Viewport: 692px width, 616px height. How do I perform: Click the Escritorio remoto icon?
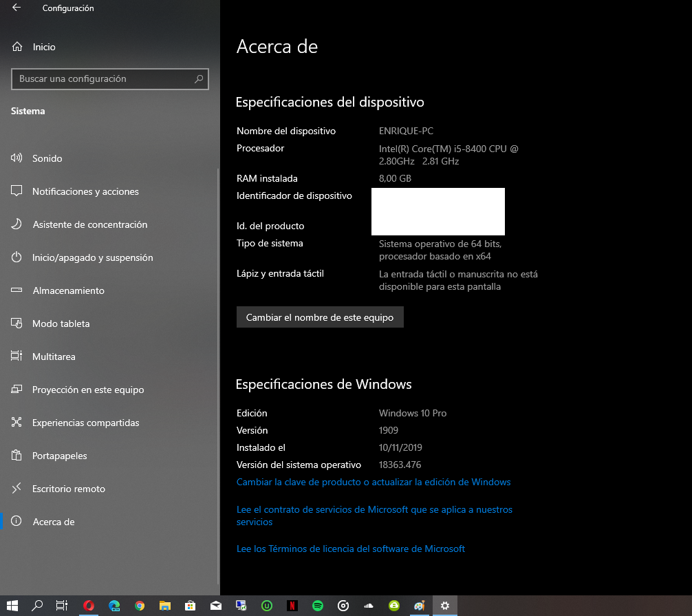pyautogui.click(x=17, y=489)
